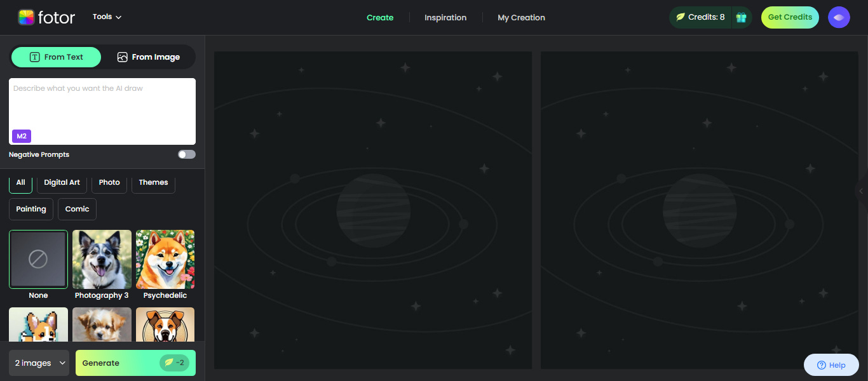Select the fluffy puppy painting style
Screen dimensions: 868x381
click(102, 324)
